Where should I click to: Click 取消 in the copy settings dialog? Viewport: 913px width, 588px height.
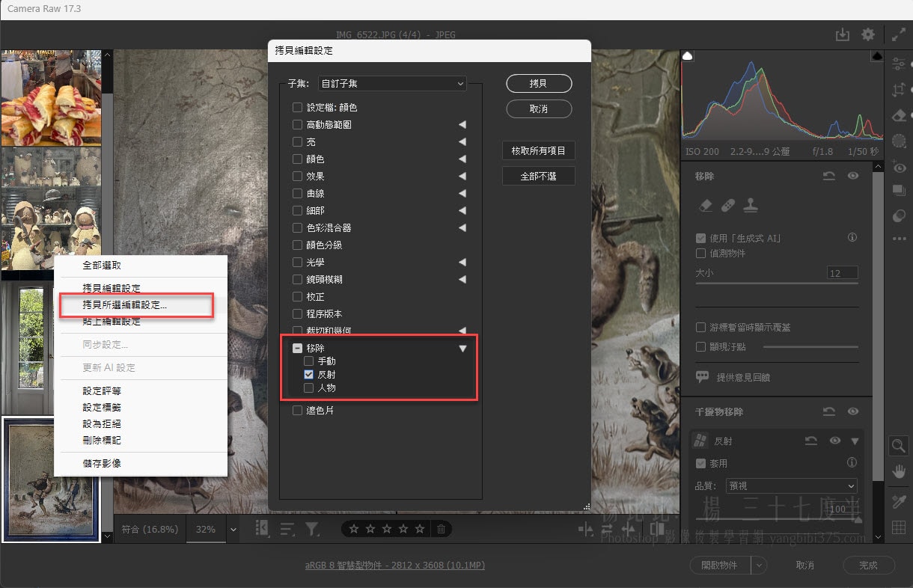(x=539, y=109)
